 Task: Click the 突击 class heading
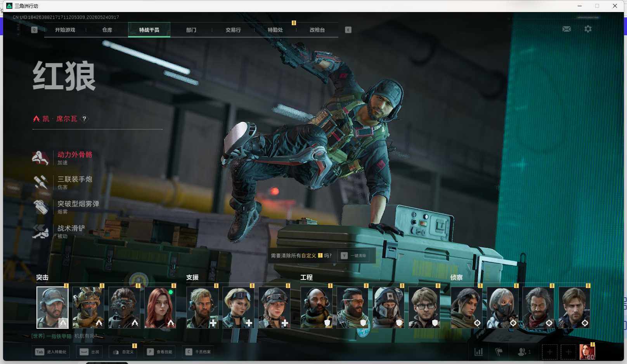pos(42,278)
